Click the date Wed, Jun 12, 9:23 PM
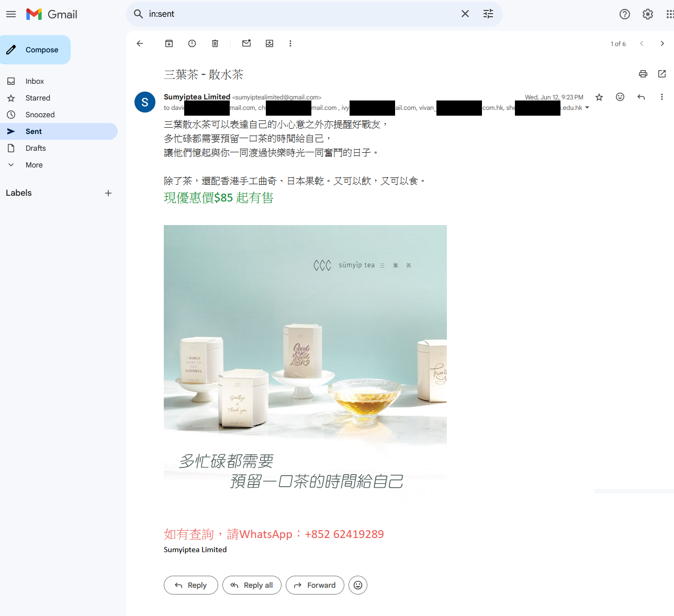This screenshot has width=674, height=616. tap(554, 97)
